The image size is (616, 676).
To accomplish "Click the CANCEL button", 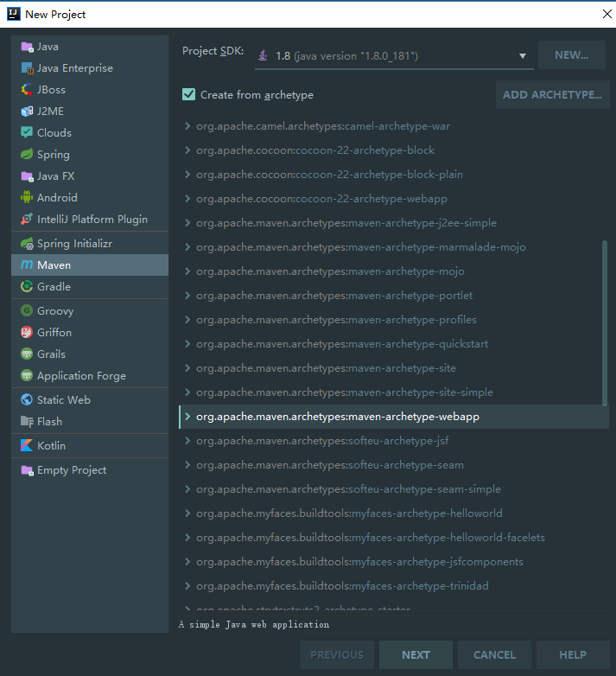I will [494, 654].
